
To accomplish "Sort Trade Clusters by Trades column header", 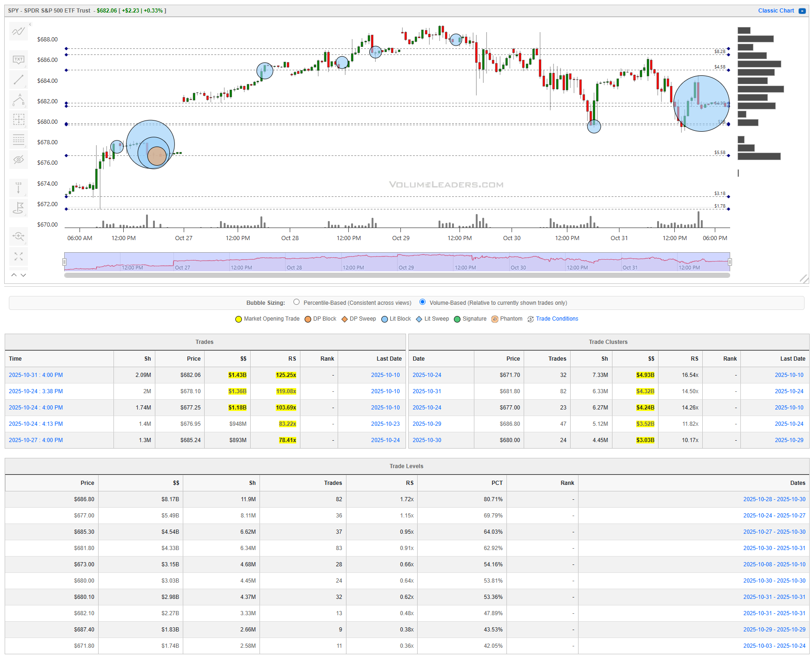I will [x=547, y=359].
